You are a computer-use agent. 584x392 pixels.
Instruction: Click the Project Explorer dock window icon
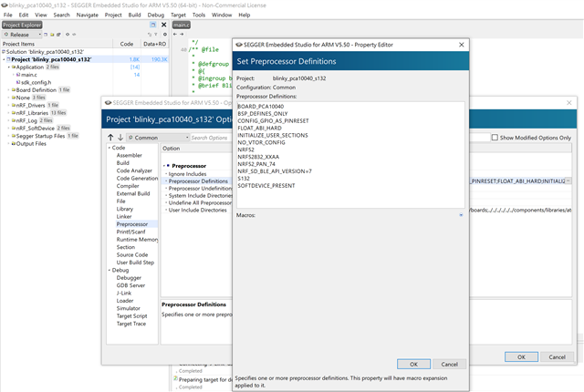152,25
